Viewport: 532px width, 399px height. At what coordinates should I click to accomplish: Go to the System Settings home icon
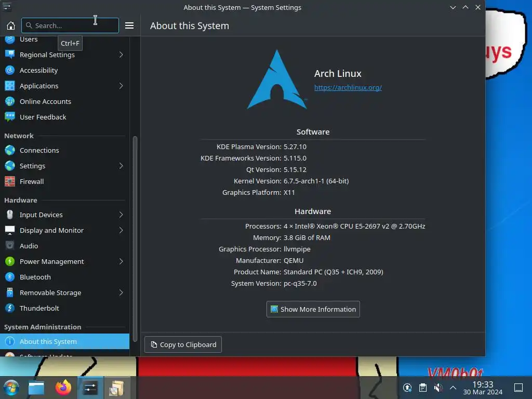coord(11,25)
